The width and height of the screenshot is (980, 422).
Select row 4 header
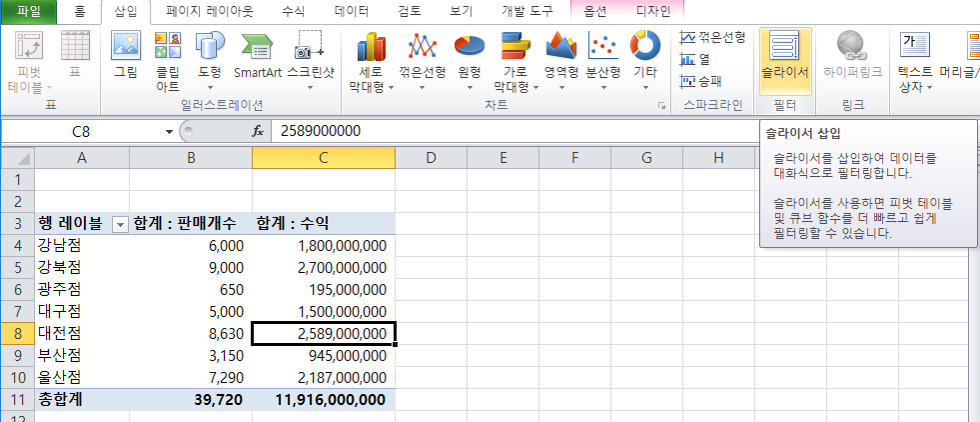click(18, 246)
